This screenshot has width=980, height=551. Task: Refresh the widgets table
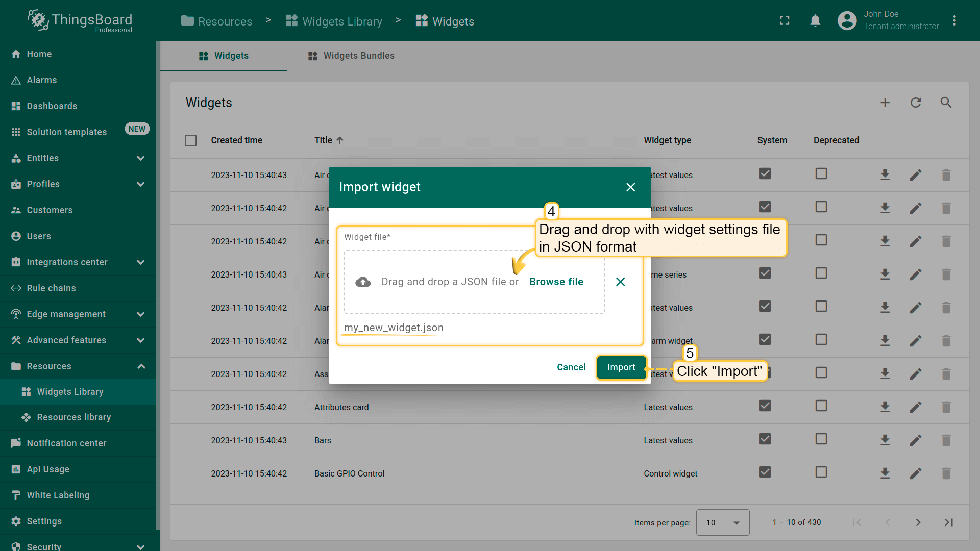point(916,103)
